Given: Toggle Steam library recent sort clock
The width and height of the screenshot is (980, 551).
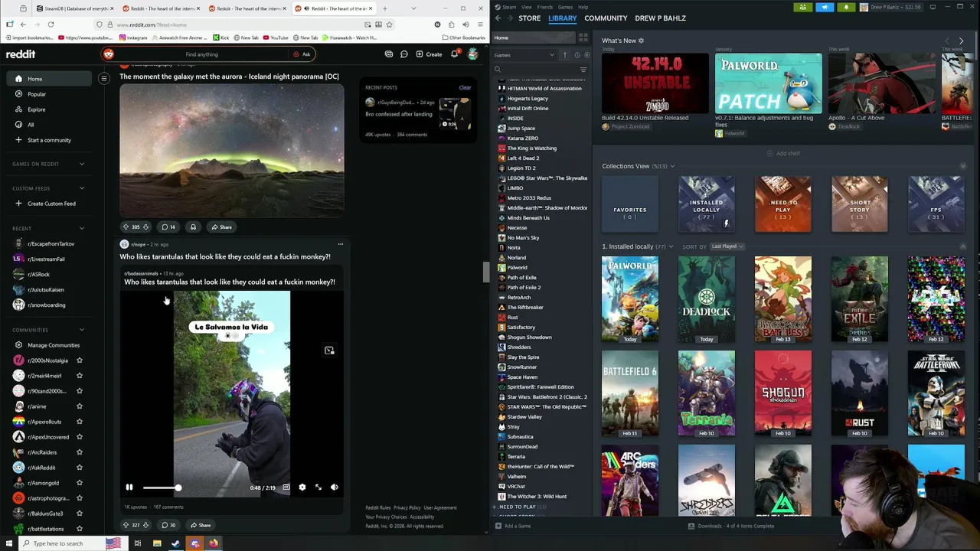Looking at the screenshot, I should point(577,55).
